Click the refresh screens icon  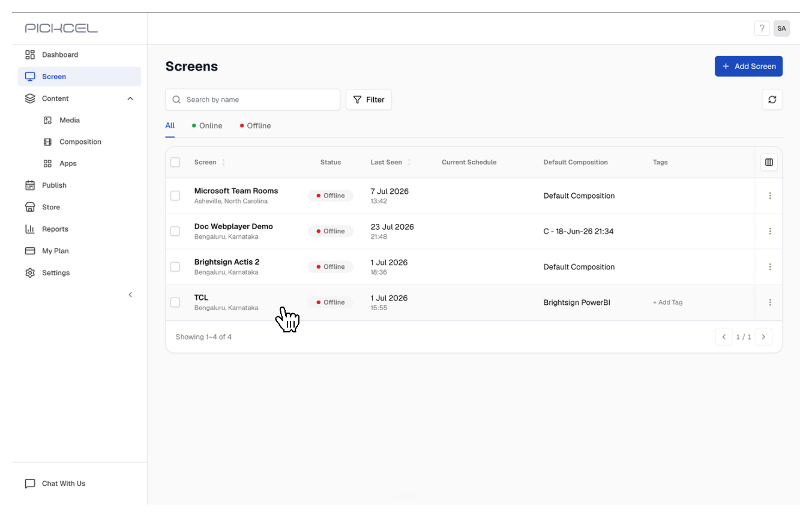772,100
